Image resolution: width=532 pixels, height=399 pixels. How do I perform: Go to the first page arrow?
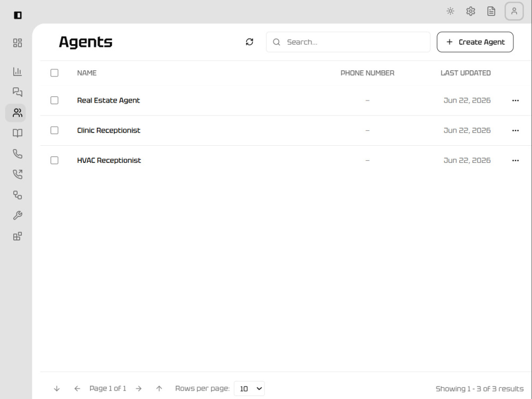57,388
